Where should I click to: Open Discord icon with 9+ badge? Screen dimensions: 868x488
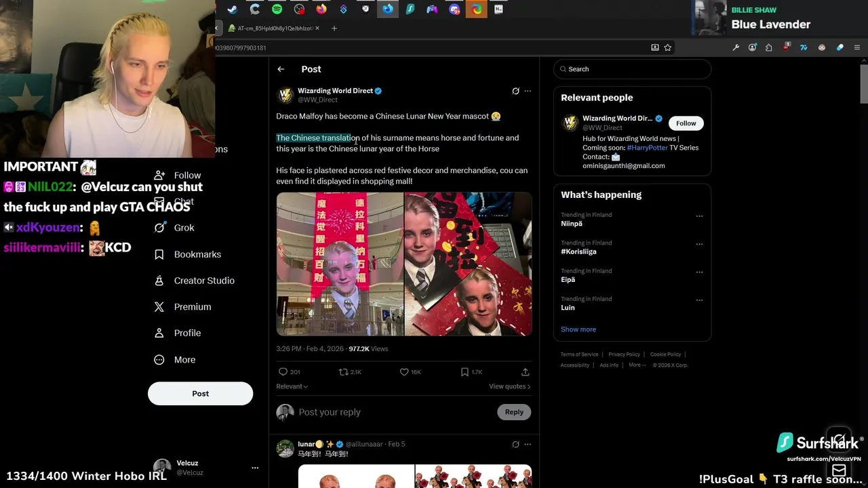pyautogui.click(x=454, y=9)
